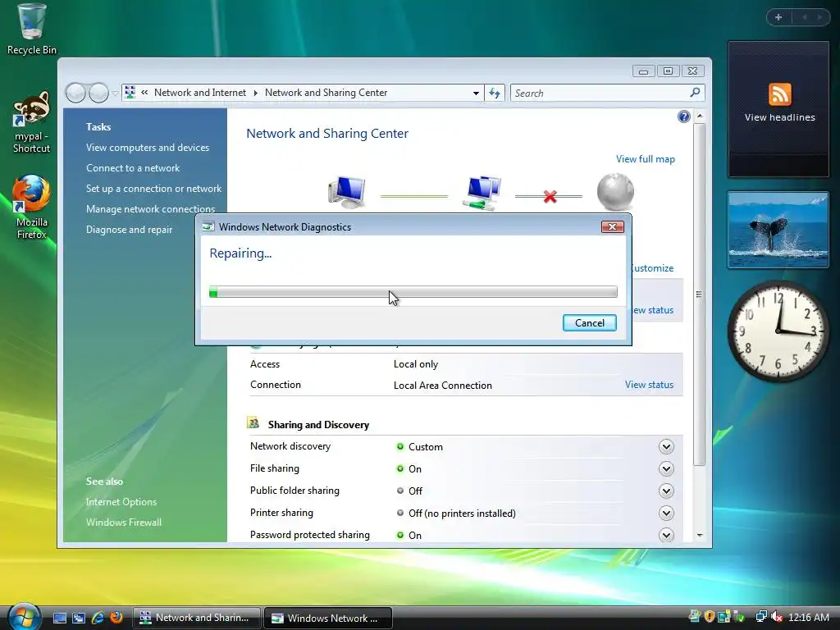Cancel the network repair dialog
The height and width of the screenshot is (630, 840).
click(x=589, y=323)
